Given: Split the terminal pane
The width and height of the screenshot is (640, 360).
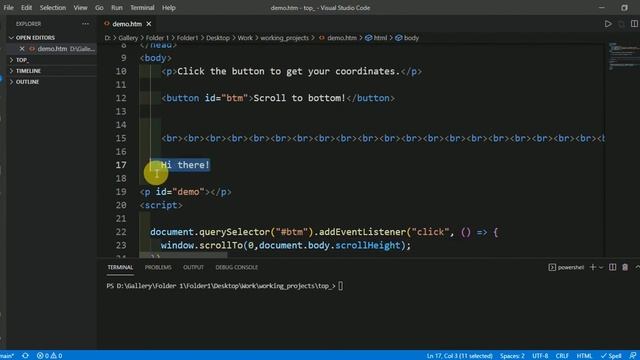Looking at the screenshot, I should tap(612, 267).
